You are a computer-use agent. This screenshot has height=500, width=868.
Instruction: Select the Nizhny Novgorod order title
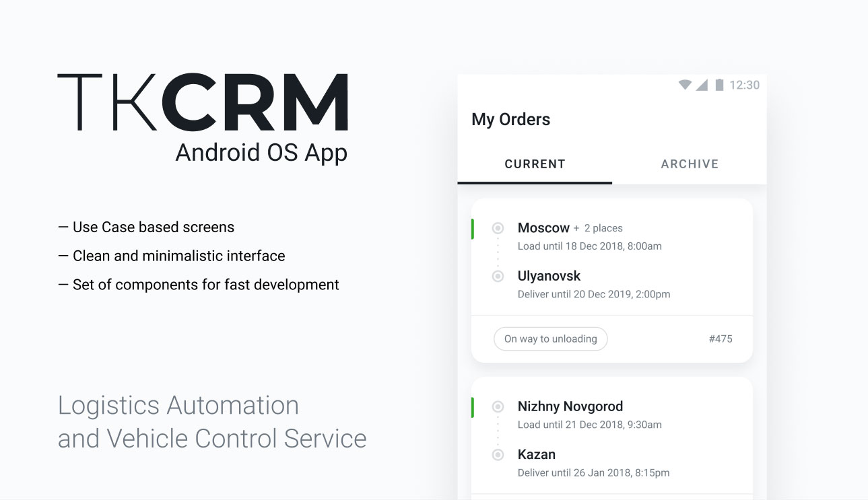(570, 406)
